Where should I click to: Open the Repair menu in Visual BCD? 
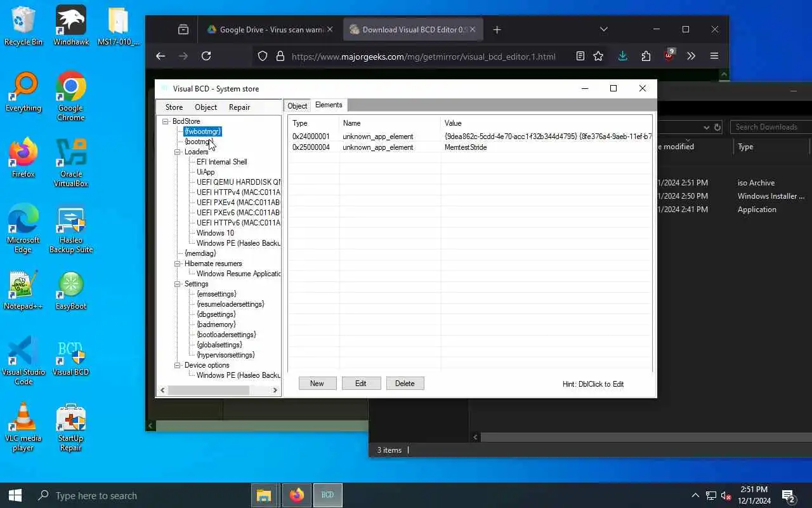(x=239, y=107)
